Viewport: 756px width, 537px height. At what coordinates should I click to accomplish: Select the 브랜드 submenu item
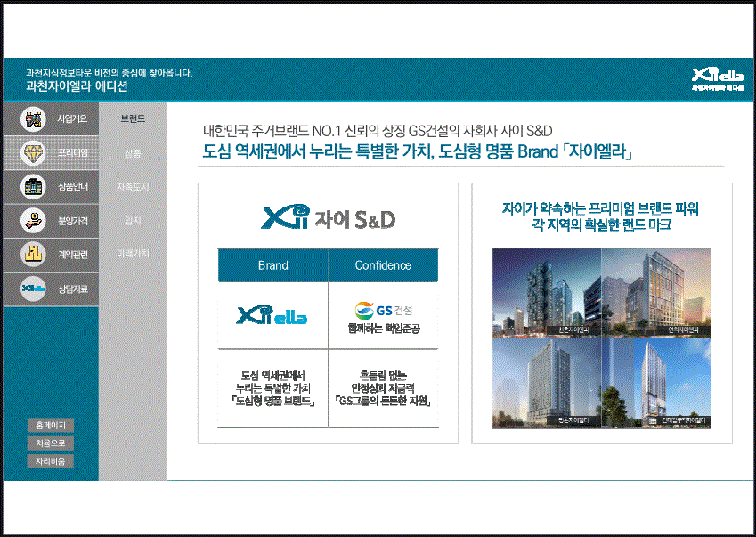133,118
